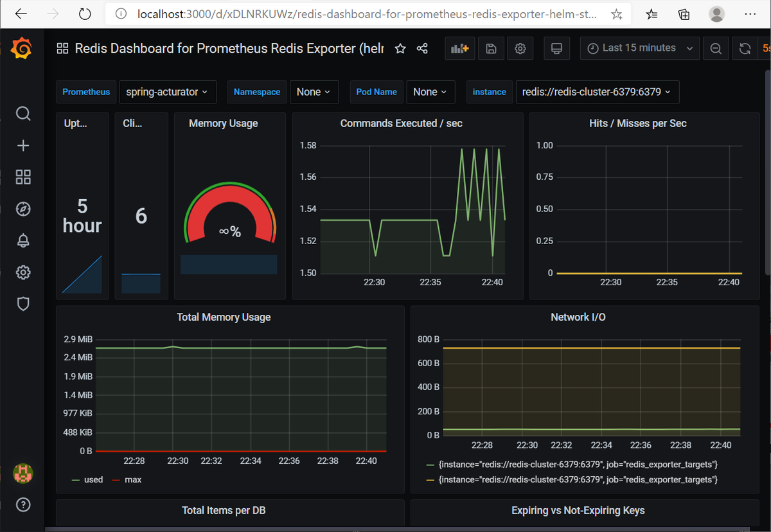Open the Alerting bell sidebar icon
The width and height of the screenshot is (771, 532).
tap(23, 240)
